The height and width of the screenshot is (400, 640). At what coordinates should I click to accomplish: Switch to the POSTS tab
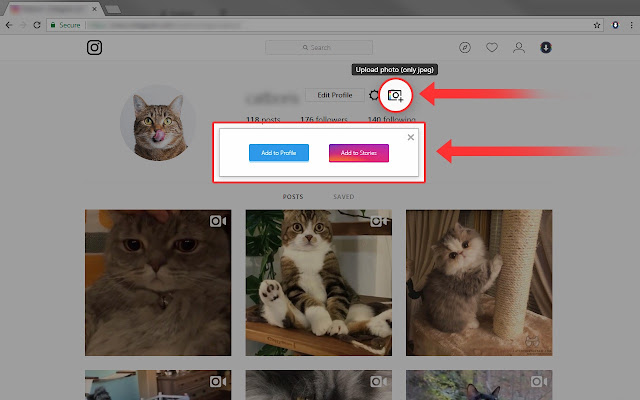[x=293, y=197]
